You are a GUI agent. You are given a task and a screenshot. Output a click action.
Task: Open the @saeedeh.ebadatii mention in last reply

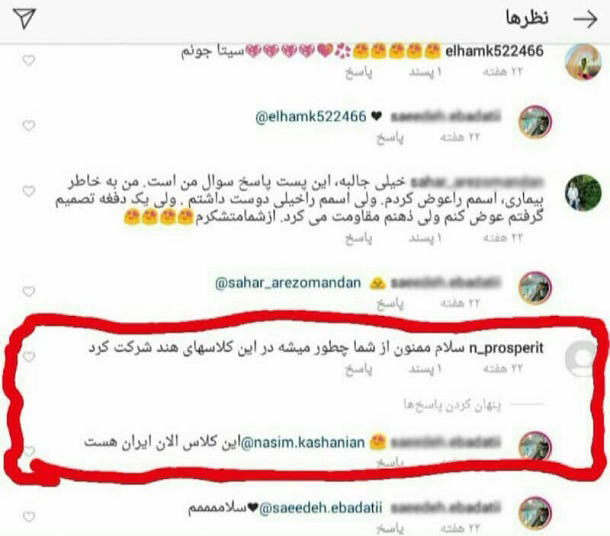coord(321,508)
